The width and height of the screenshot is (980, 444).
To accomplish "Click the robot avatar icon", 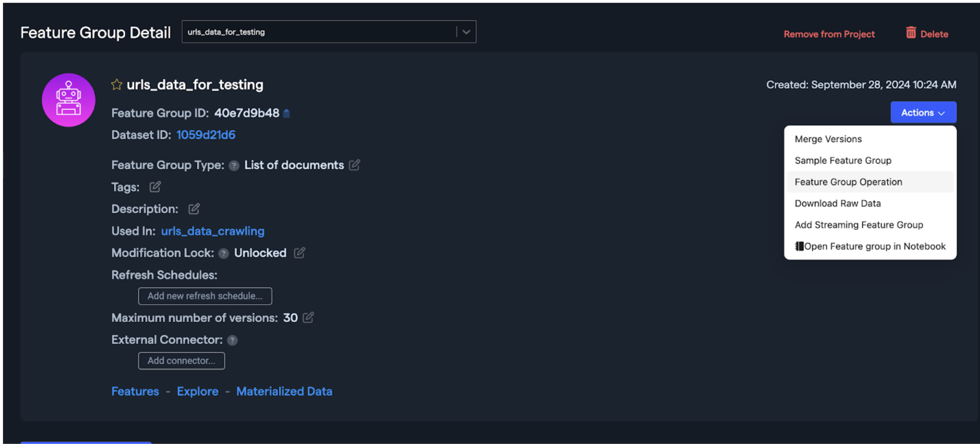I will [68, 100].
